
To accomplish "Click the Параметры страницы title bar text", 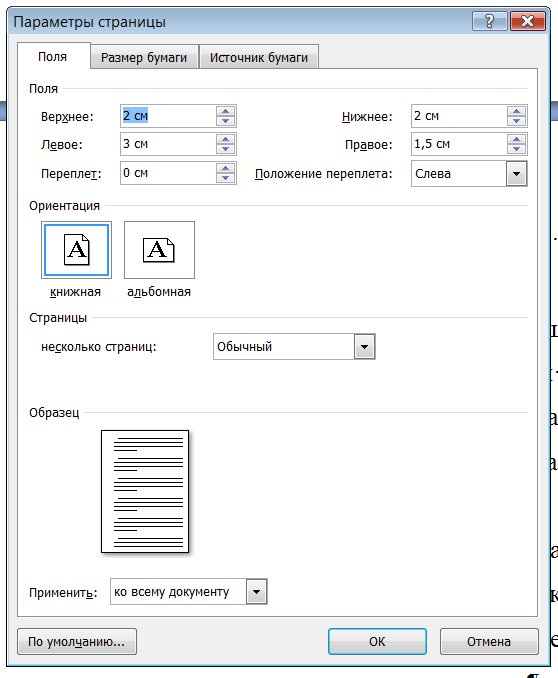I will (x=90, y=22).
